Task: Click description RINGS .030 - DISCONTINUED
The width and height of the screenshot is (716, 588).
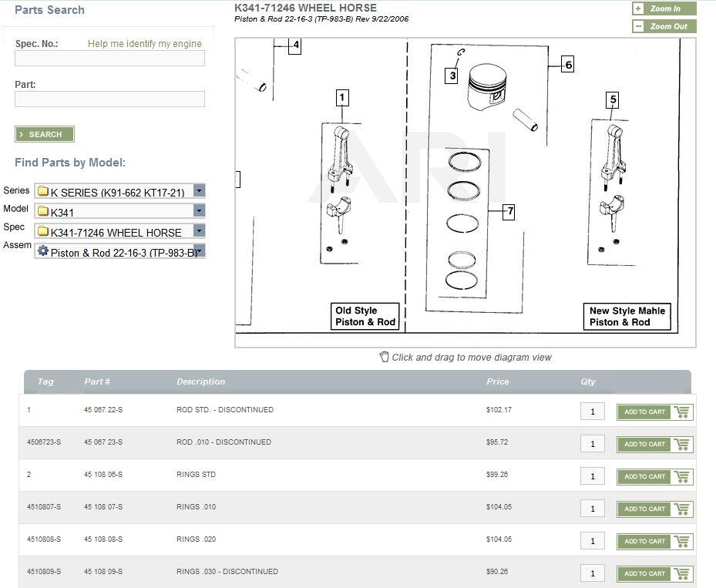Action: (227, 572)
